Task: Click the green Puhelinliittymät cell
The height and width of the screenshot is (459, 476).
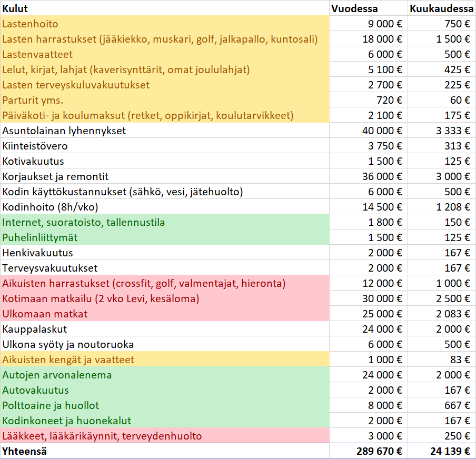Action: [40, 237]
